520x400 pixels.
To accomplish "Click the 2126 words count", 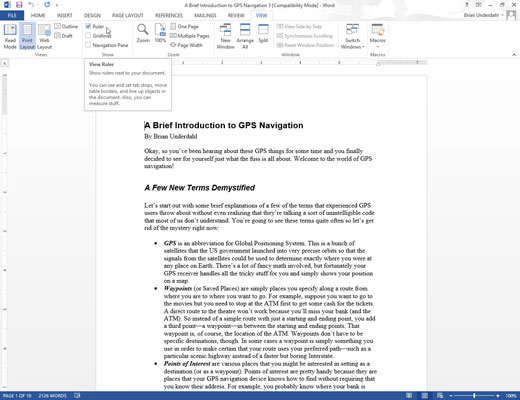I will click(52, 396).
